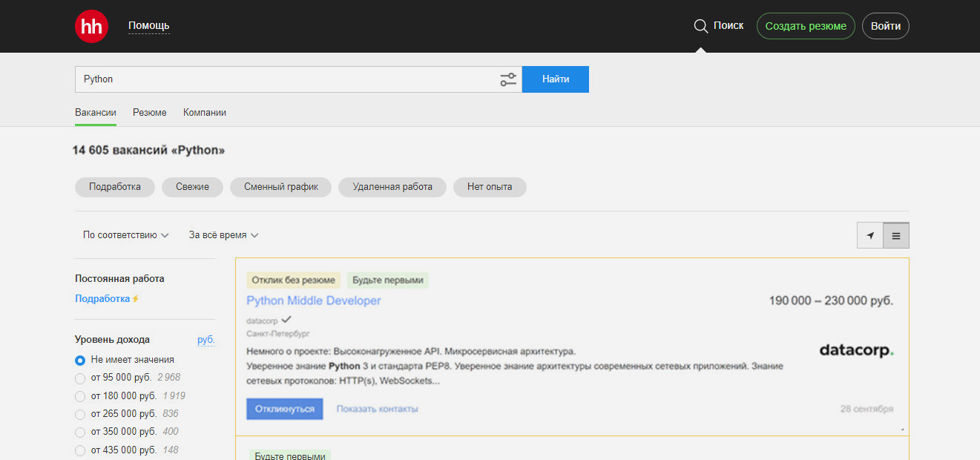
Task: Click '14 605 вакансий «Python»' heading
Action: tap(148, 151)
